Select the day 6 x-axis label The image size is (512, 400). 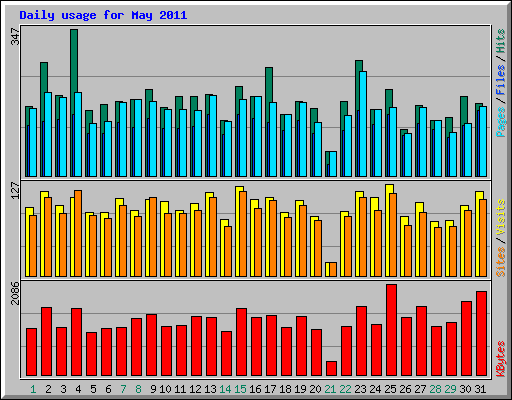tap(108, 389)
